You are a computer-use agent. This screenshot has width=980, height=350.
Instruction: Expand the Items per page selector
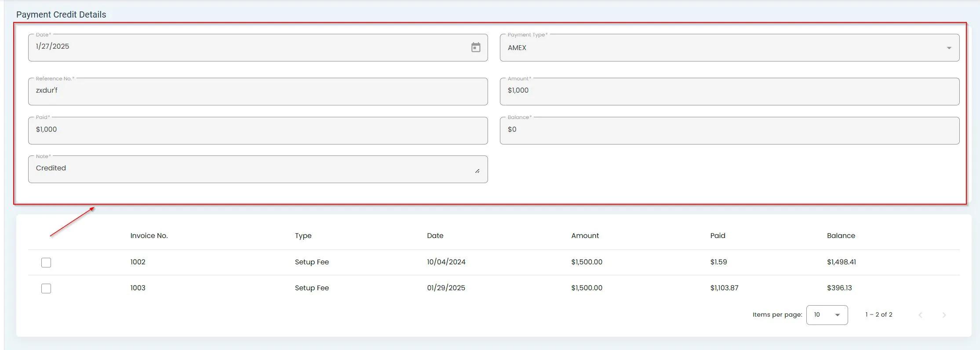tap(827, 315)
